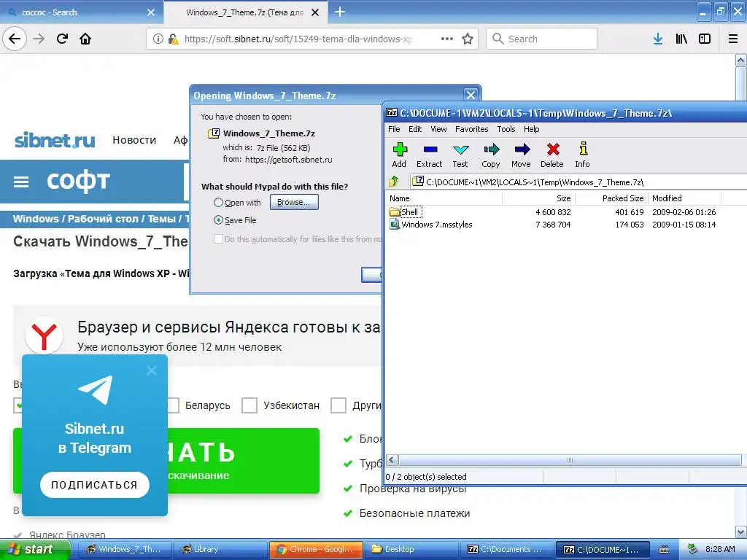Click the Extract toolbar icon in 7-Zip
This screenshot has height=560, width=747.
[x=429, y=155]
